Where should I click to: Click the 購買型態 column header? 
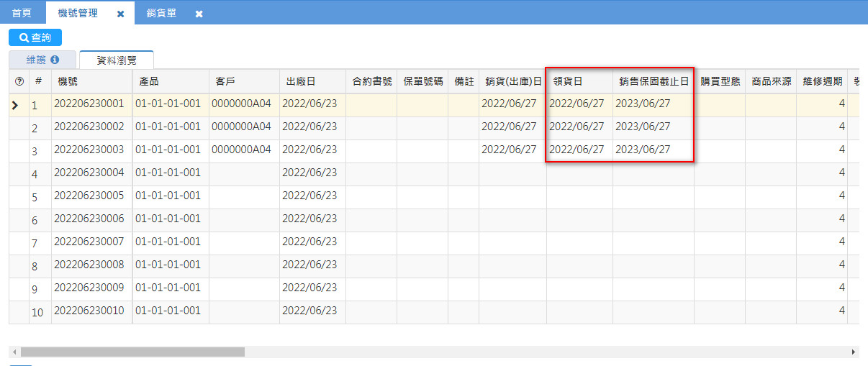(720, 82)
